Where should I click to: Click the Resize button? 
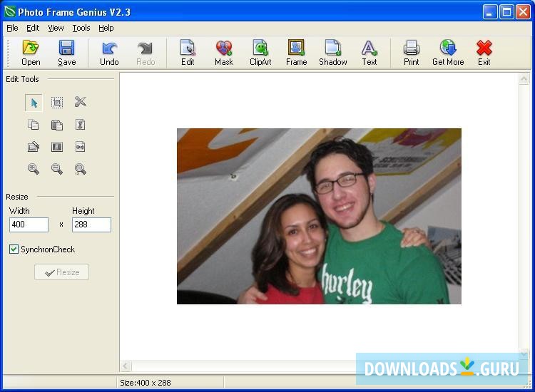pos(61,272)
